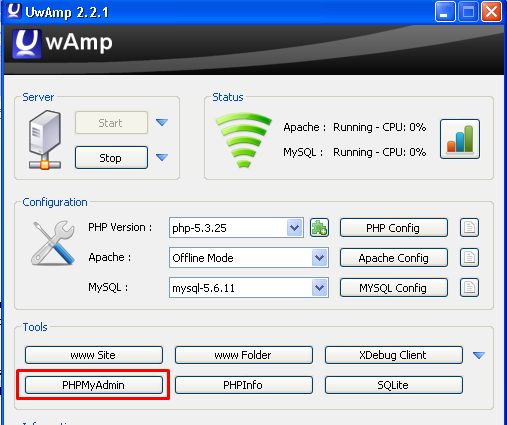Open the PHP config file document icon
This screenshot has width=507, height=425.
pos(469,228)
